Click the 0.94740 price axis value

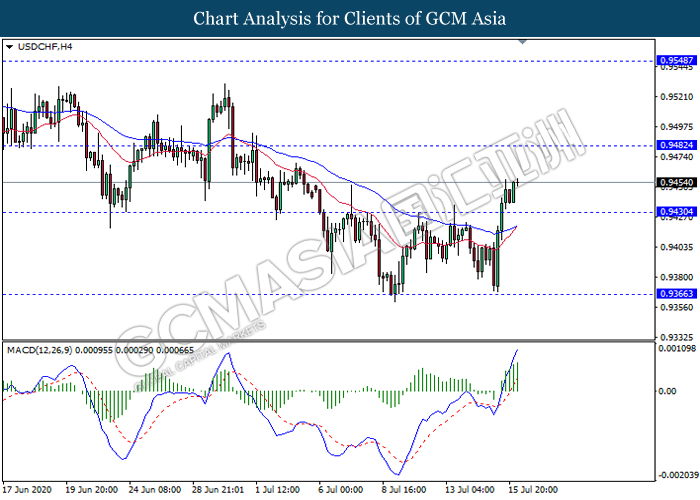click(677, 157)
